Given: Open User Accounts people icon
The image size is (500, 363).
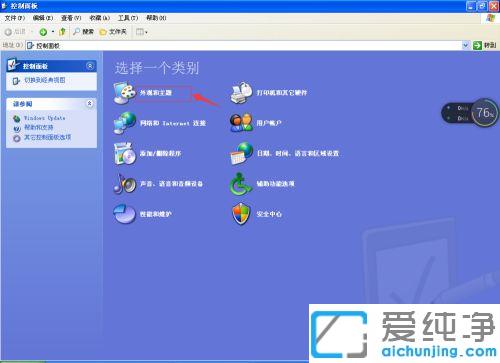Looking at the screenshot, I should (241, 123).
